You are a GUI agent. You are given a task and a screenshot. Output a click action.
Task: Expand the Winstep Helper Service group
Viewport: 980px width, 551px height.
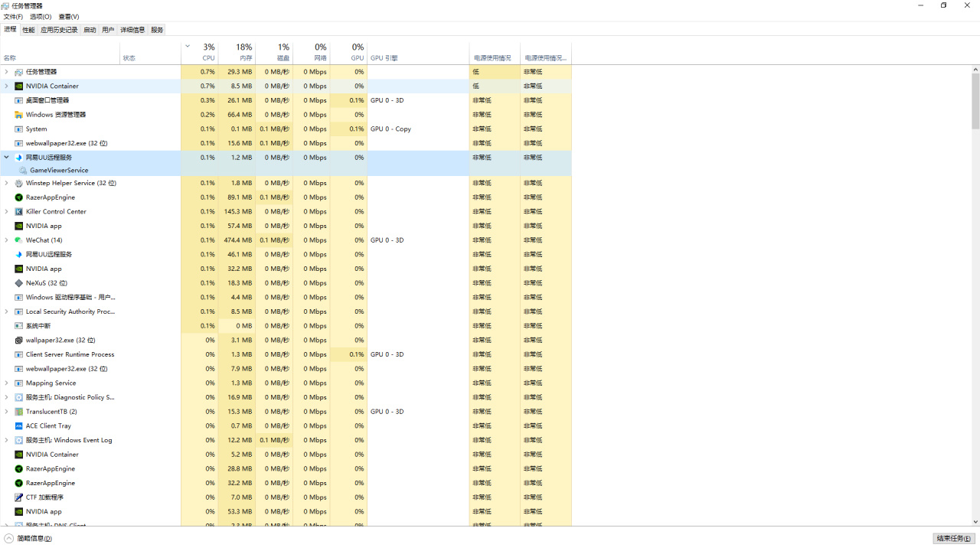tap(6, 183)
